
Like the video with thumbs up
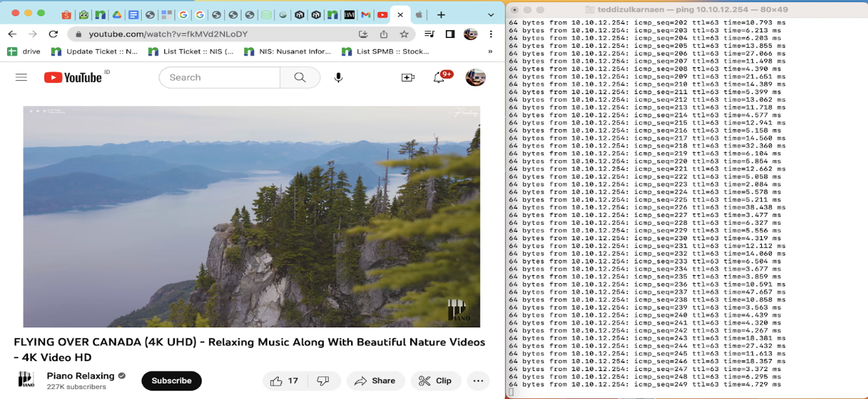click(x=284, y=381)
